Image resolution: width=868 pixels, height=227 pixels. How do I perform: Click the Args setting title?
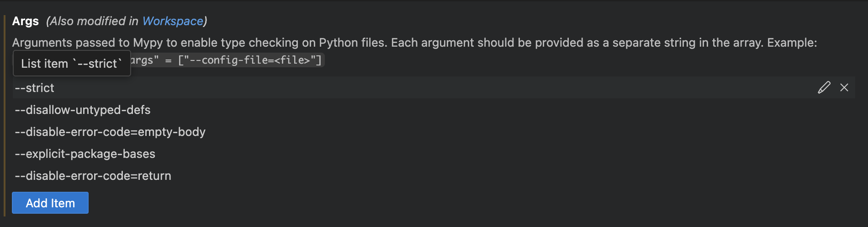click(26, 21)
